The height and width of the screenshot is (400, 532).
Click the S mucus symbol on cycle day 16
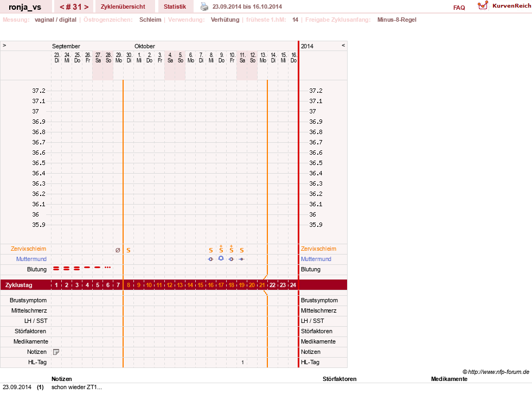pyautogui.click(x=211, y=250)
